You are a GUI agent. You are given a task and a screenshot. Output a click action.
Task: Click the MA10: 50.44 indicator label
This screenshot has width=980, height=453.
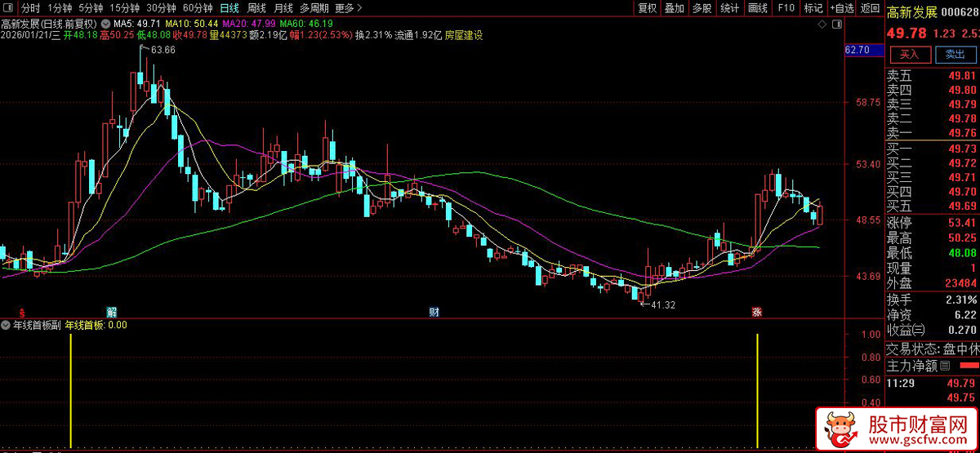click(190, 23)
